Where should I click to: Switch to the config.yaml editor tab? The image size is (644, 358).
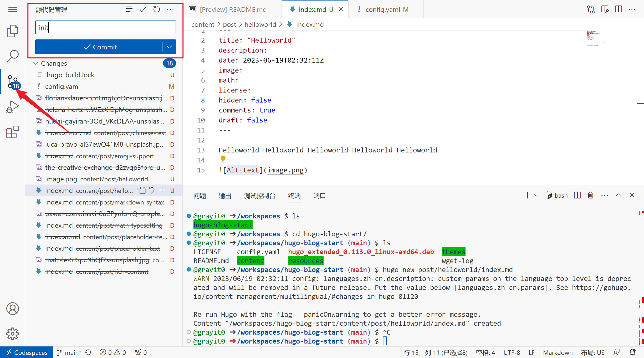[382, 9]
